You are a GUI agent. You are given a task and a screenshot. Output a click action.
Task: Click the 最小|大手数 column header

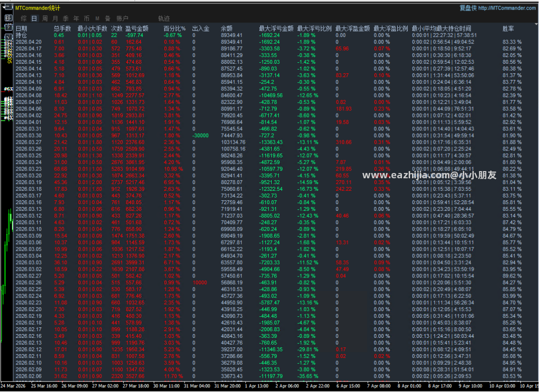[92, 29]
